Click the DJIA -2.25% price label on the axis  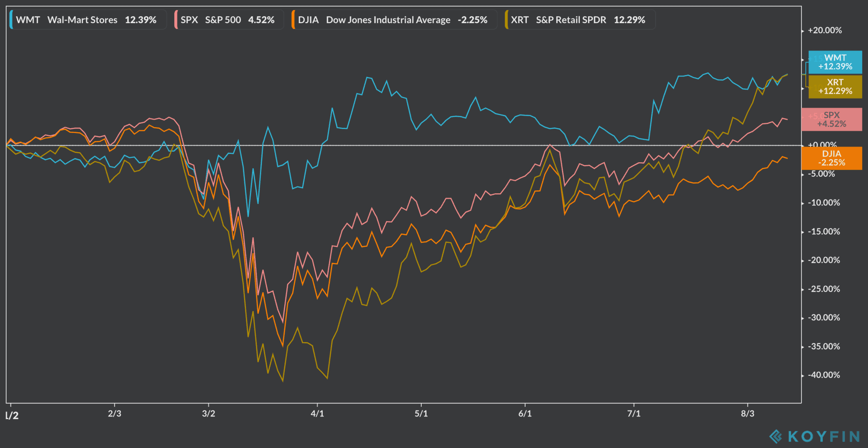[832, 158]
